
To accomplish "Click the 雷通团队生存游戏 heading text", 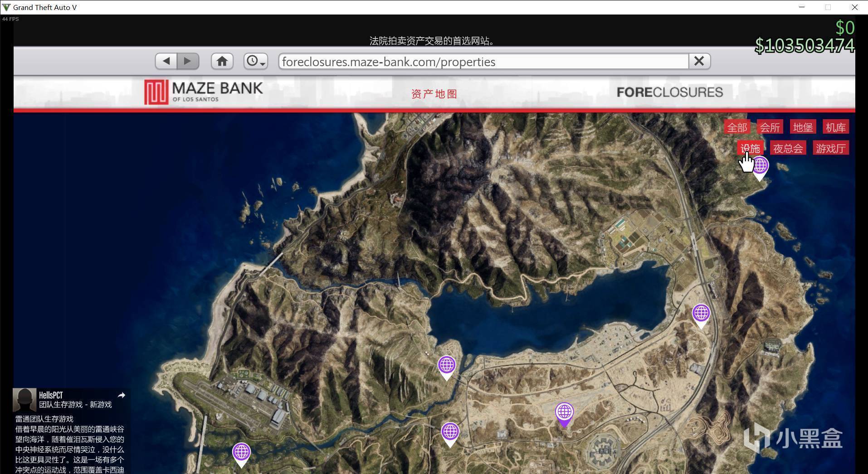I will click(x=44, y=419).
